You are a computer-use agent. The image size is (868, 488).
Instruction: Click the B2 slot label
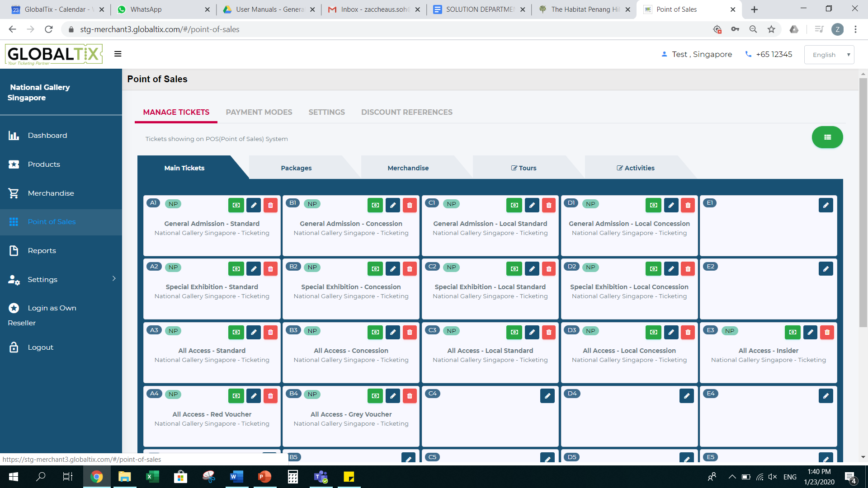click(x=293, y=267)
